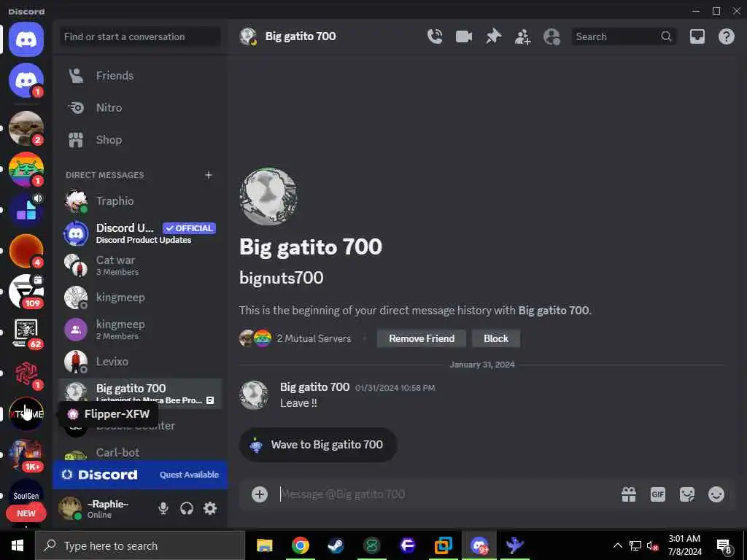Open the Help icon
Viewport: 747px width, 560px height.
pos(726,36)
